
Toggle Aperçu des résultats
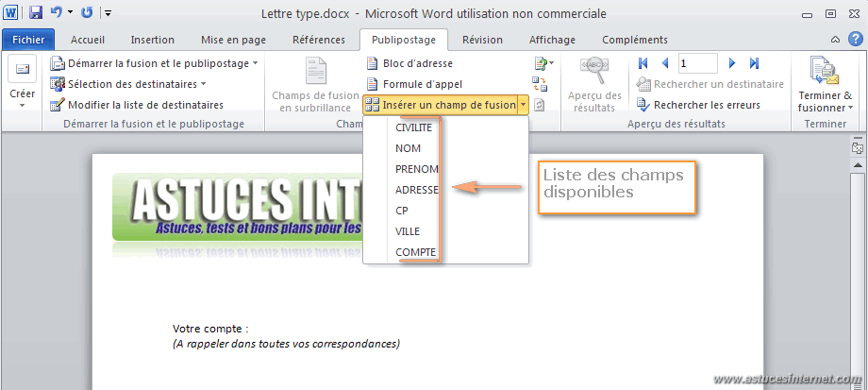click(x=594, y=84)
